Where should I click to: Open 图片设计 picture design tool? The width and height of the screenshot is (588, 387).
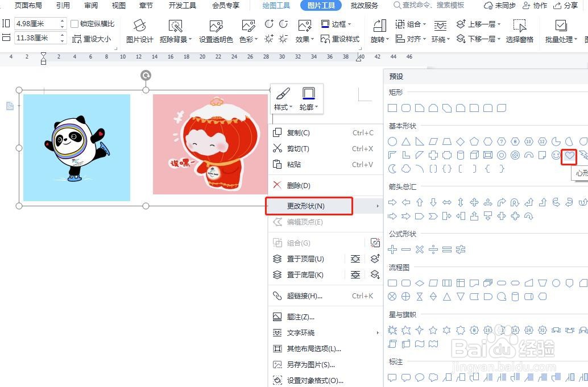(x=139, y=31)
